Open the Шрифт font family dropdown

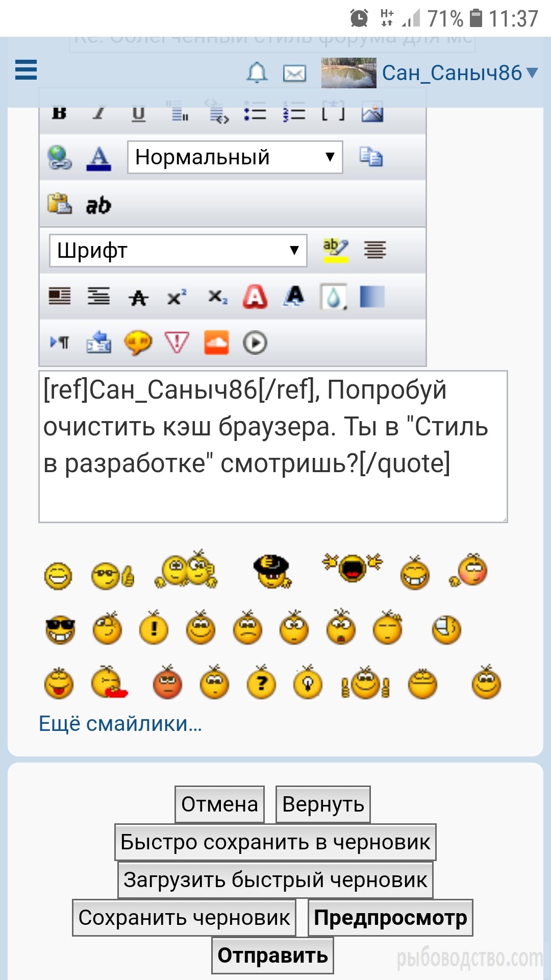pyautogui.click(x=178, y=251)
